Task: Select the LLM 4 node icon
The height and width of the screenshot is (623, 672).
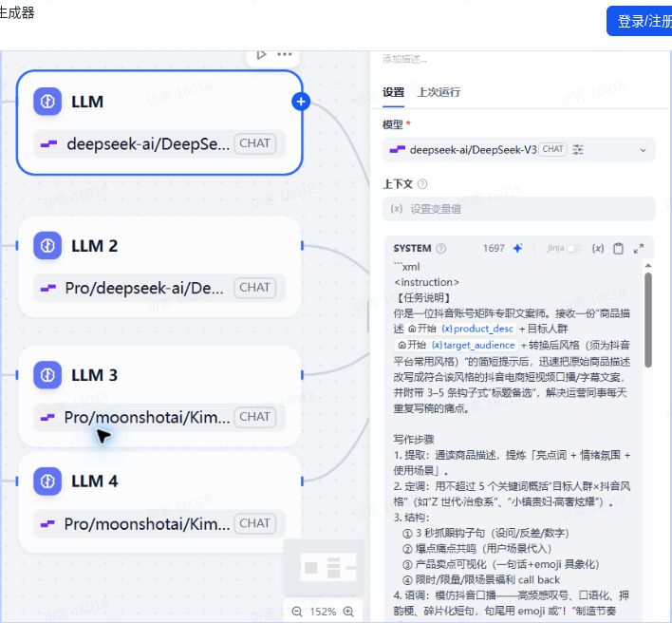Action: [x=47, y=481]
